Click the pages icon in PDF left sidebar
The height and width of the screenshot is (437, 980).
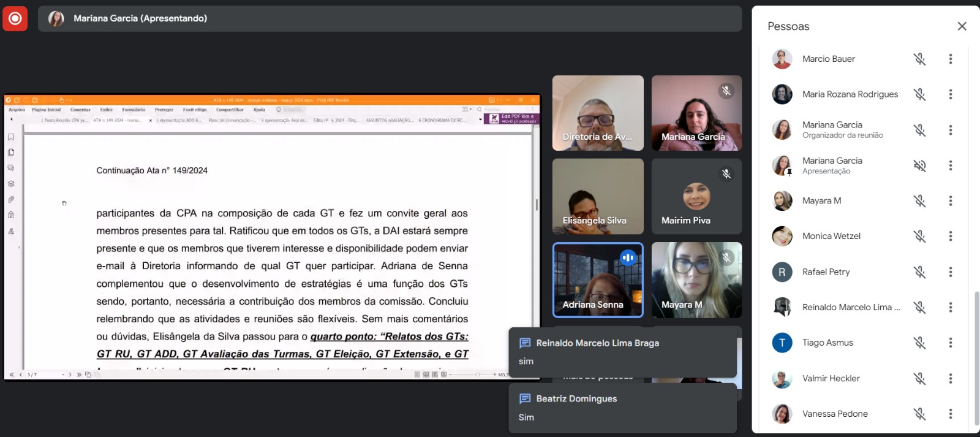[x=11, y=152]
